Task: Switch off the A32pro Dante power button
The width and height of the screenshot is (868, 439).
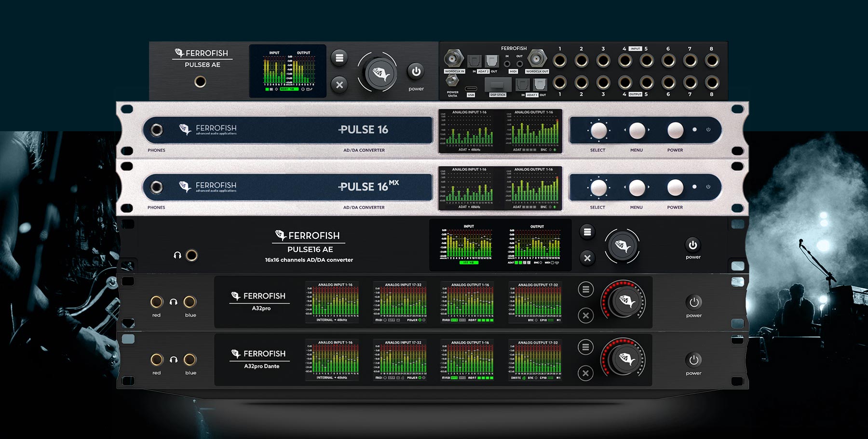Action: (693, 360)
